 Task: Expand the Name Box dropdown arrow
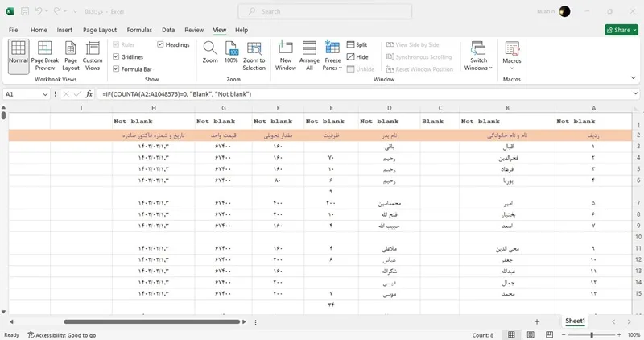[x=45, y=94]
